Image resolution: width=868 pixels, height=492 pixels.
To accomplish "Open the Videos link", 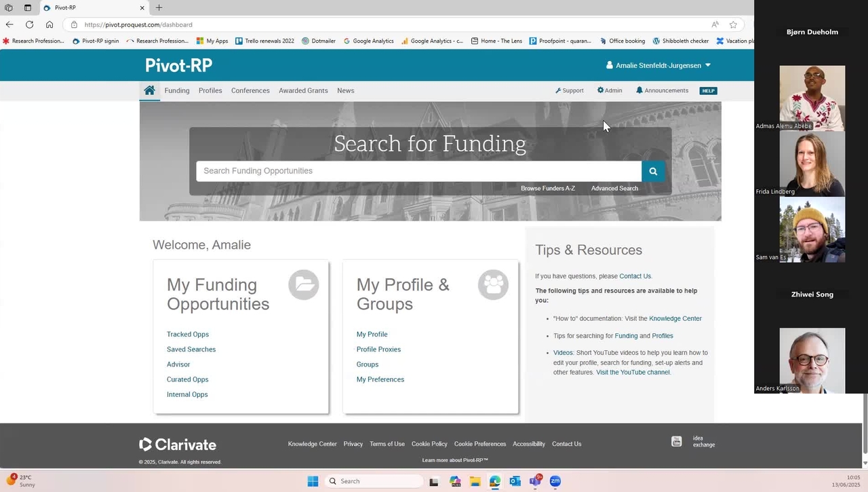I will click(x=563, y=353).
